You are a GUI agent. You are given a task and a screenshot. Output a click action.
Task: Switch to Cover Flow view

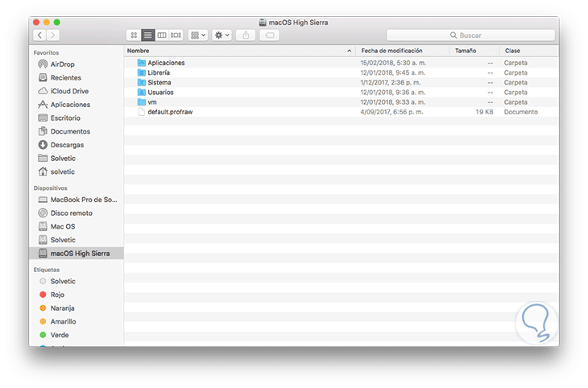click(176, 35)
